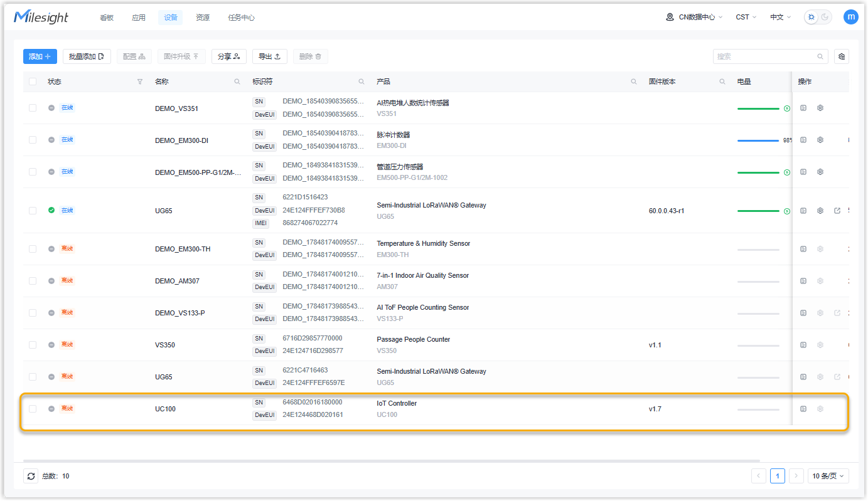The width and height of the screenshot is (868, 501).
Task: Open the CN数据中心 data center dropdown
Action: coord(695,17)
